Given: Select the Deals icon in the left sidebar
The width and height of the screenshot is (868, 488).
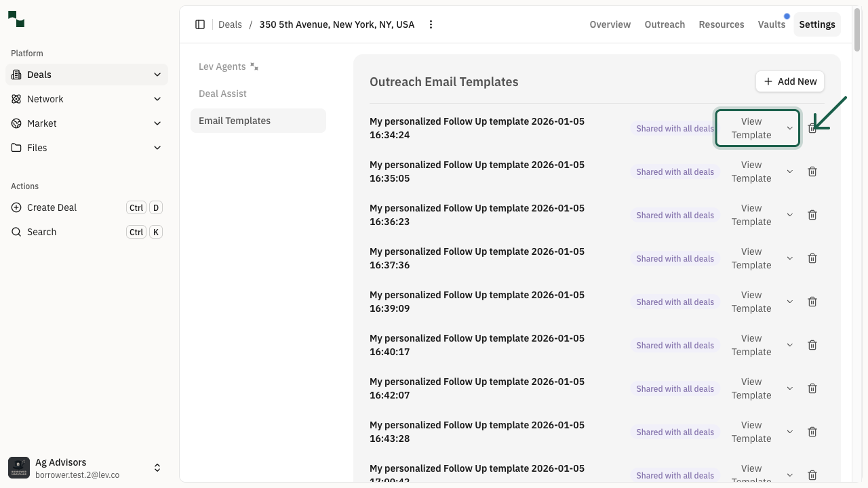Looking at the screenshot, I should pos(15,75).
